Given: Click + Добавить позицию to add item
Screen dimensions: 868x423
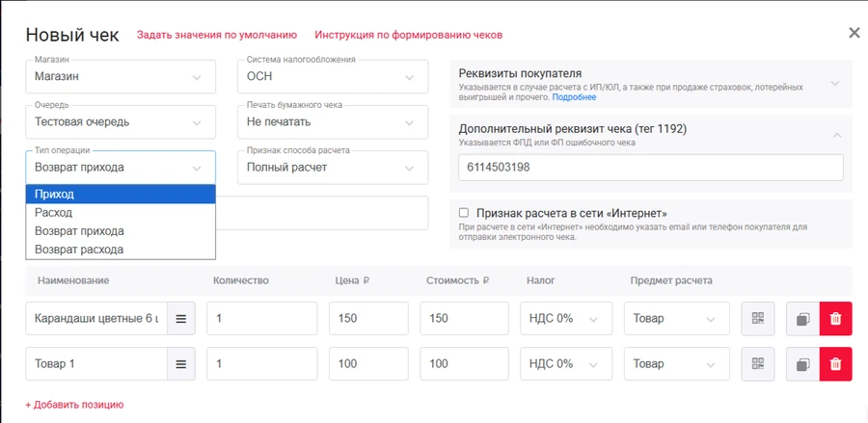Looking at the screenshot, I should coord(74,405).
